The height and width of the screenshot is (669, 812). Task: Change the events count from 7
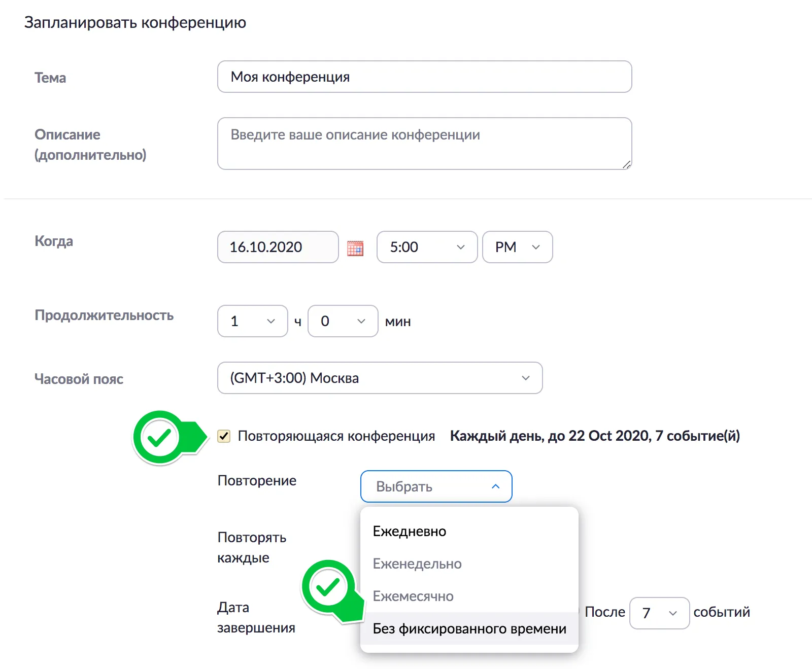click(x=658, y=613)
